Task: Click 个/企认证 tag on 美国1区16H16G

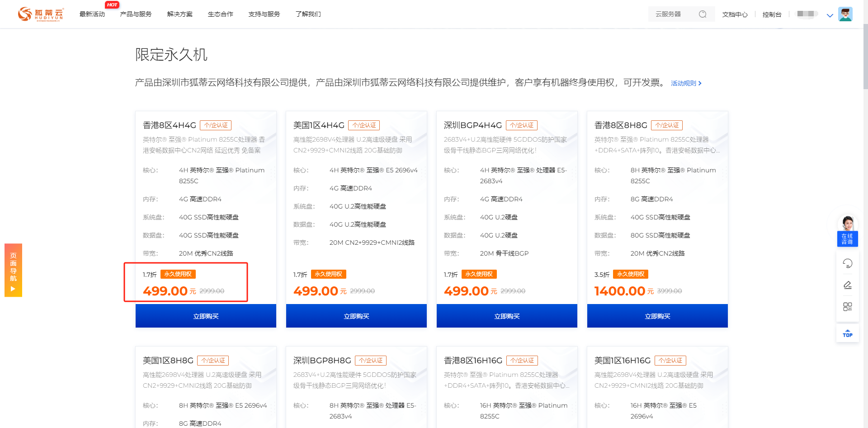Action: (670, 361)
